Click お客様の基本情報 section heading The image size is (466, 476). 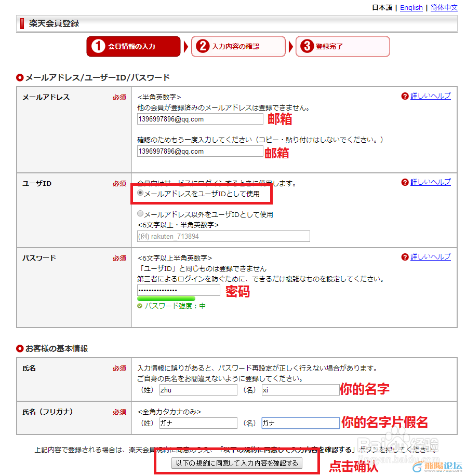coord(57,348)
